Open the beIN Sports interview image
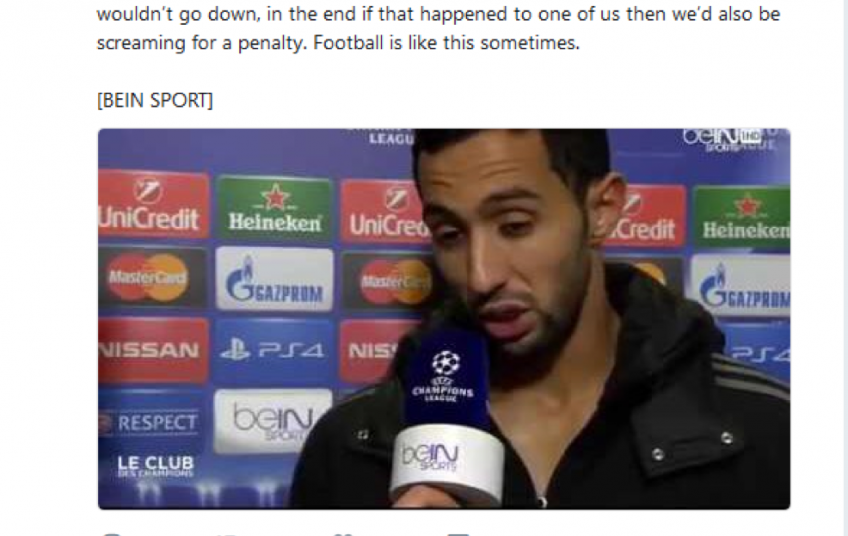Screen dimensions: 848x536 [443, 319]
